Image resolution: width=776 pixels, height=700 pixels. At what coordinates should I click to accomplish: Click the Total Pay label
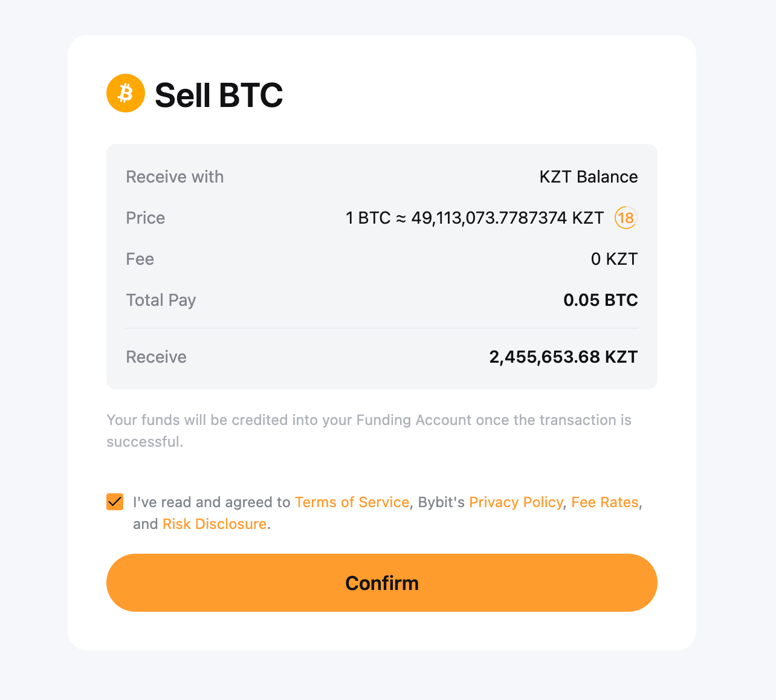click(161, 300)
